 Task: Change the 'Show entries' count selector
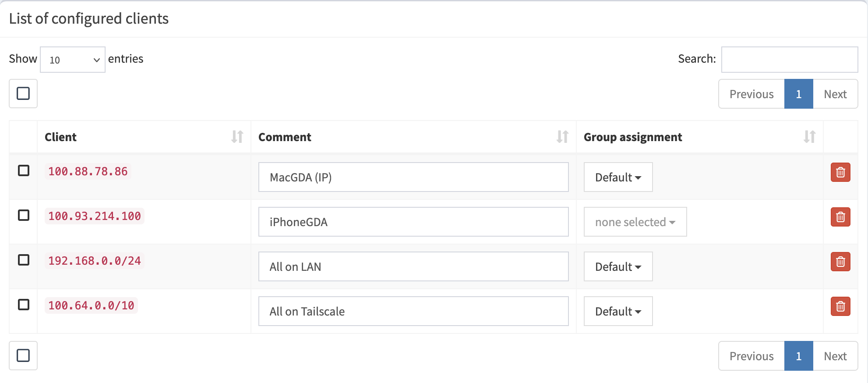pos(72,59)
